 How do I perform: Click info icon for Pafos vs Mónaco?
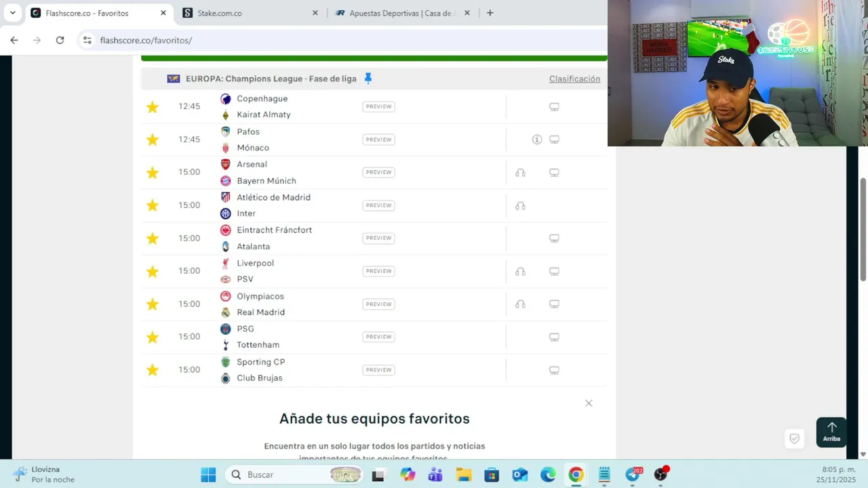[x=537, y=140]
